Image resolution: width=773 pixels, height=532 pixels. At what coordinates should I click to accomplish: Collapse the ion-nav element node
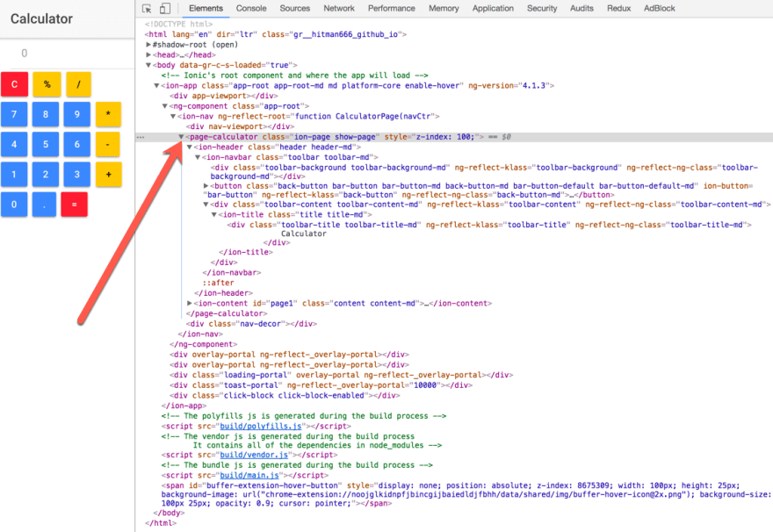(x=173, y=116)
